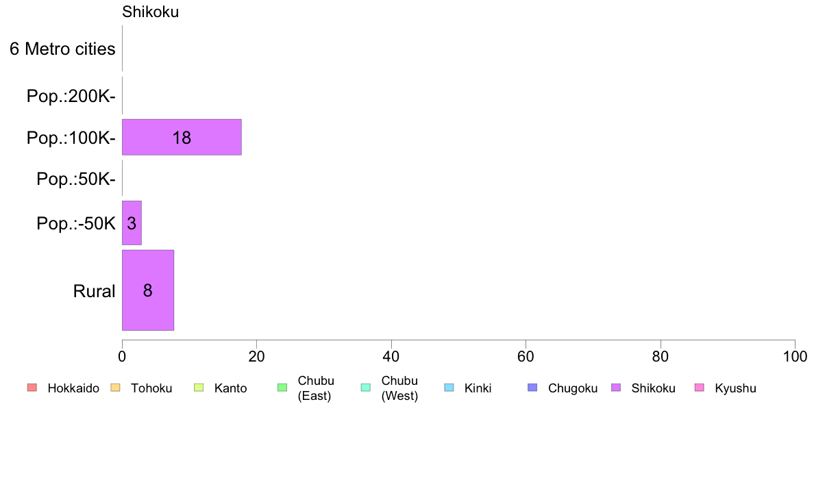Screen dimensions: 814x504
Task: Click the Pop.:200K- axis label
Action: 71,96
